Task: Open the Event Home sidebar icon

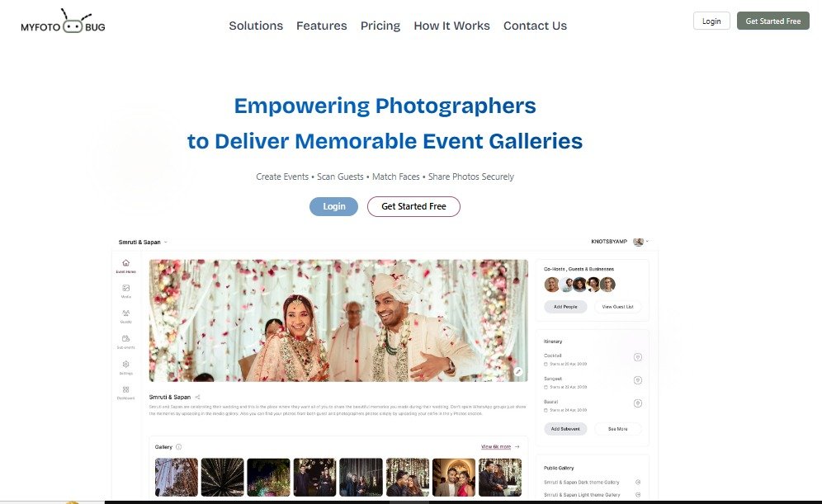Action: click(x=125, y=263)
